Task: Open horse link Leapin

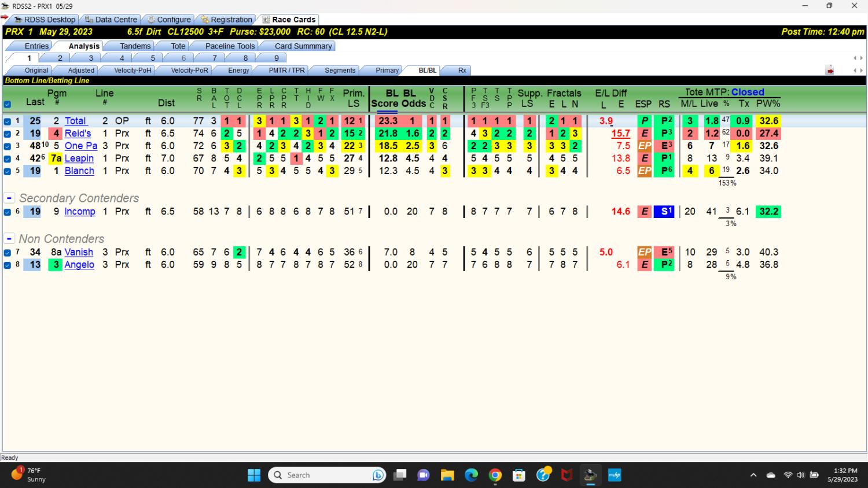Action: click(79, 158)
